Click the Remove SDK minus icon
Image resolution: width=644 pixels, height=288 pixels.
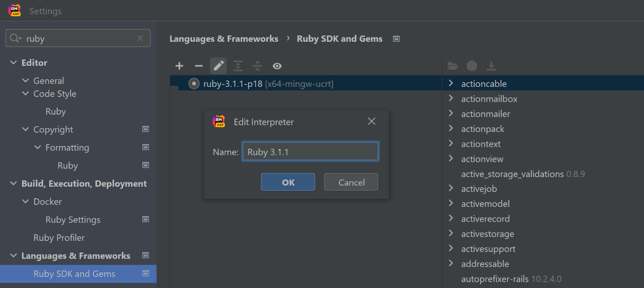[x=198, y=66]
